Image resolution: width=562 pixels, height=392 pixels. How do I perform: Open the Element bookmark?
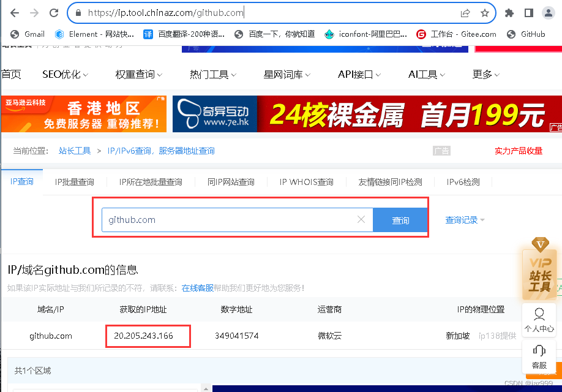coord(94,34)
